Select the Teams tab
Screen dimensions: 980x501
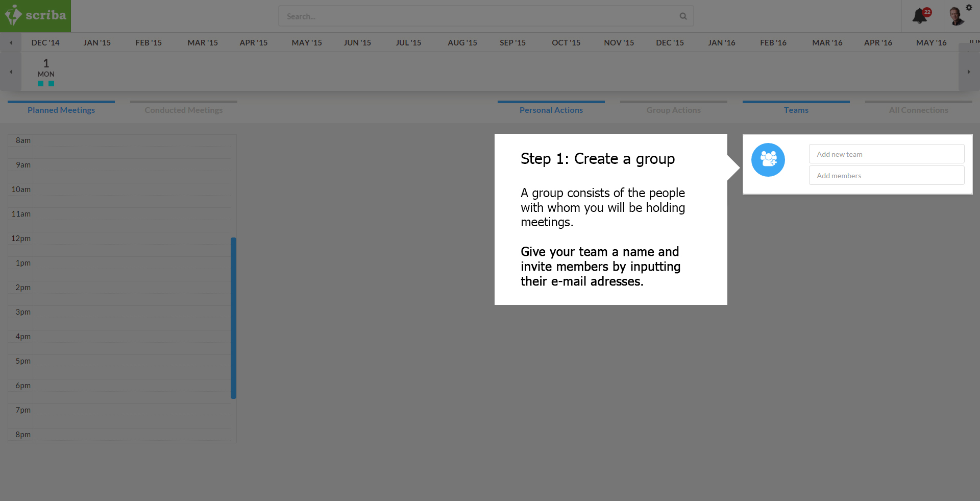(x=796, y=110)
